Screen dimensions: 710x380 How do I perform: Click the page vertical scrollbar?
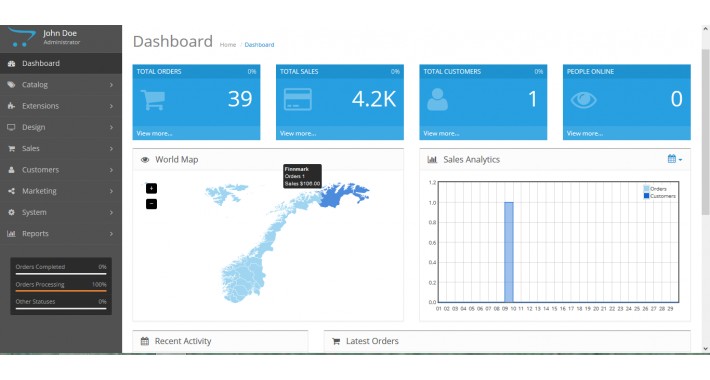(705, 131)
